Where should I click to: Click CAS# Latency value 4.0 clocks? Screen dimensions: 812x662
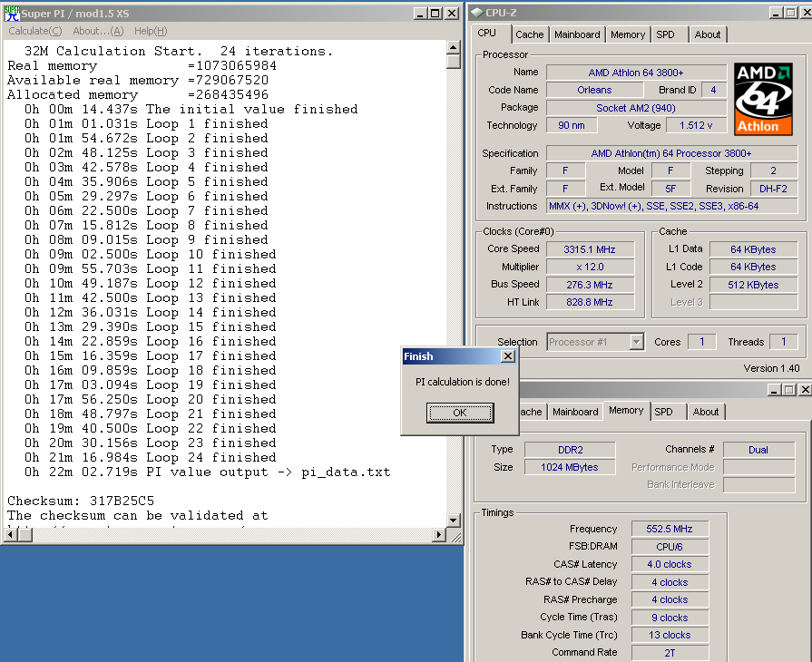[x=670, y=564]
